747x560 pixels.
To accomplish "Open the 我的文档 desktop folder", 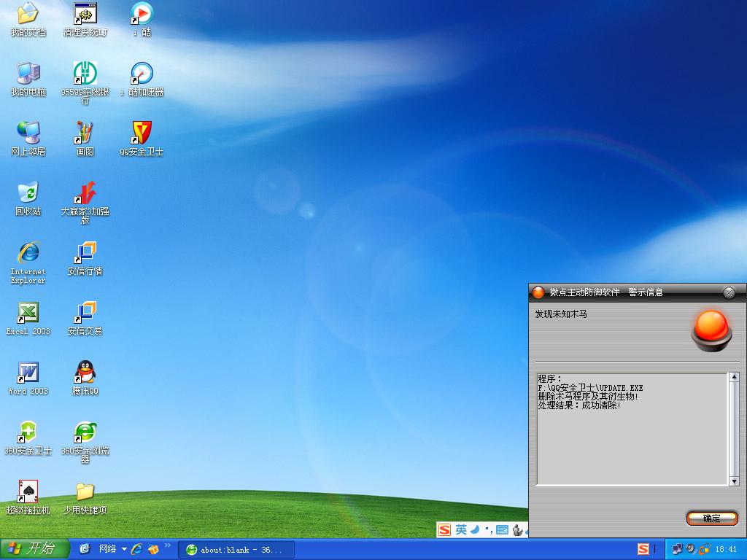I will (28, 20).
